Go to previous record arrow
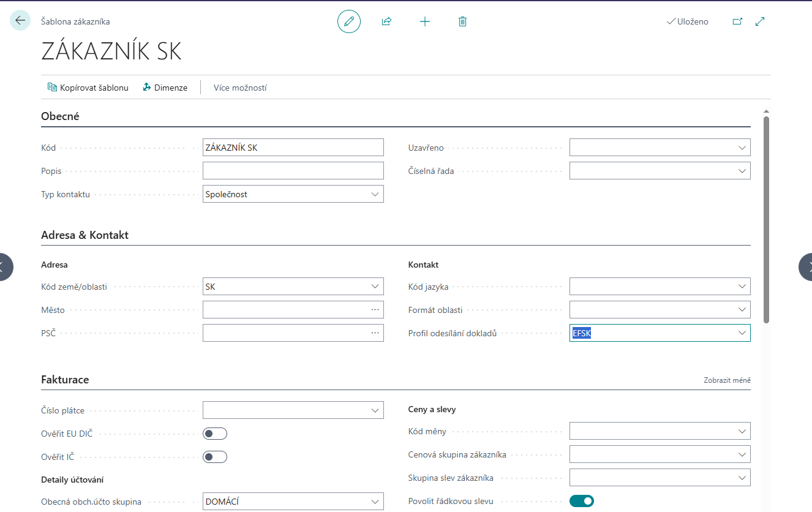The image size is (812, 512). pyautogui.click(x=2, y=267)
